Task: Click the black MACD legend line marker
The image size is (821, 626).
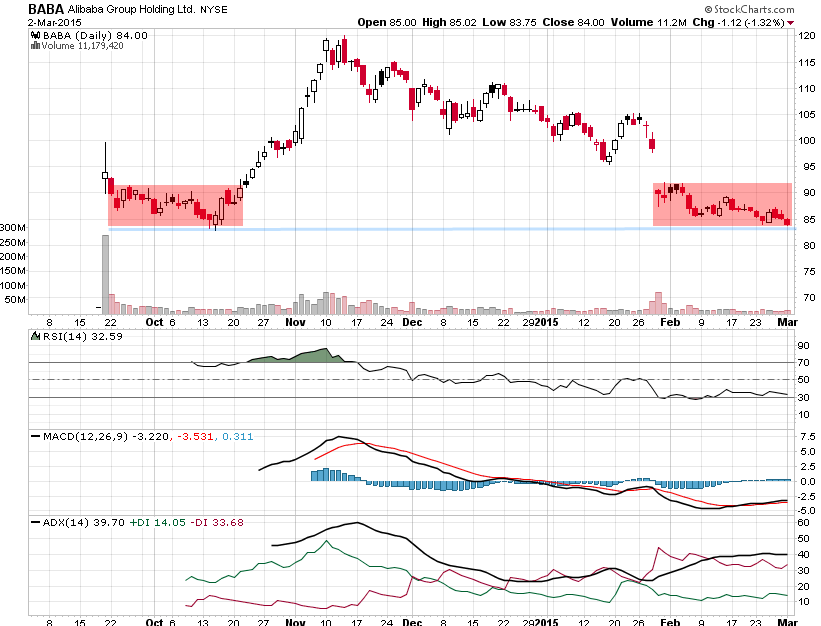Action: (x=36, y=436)
